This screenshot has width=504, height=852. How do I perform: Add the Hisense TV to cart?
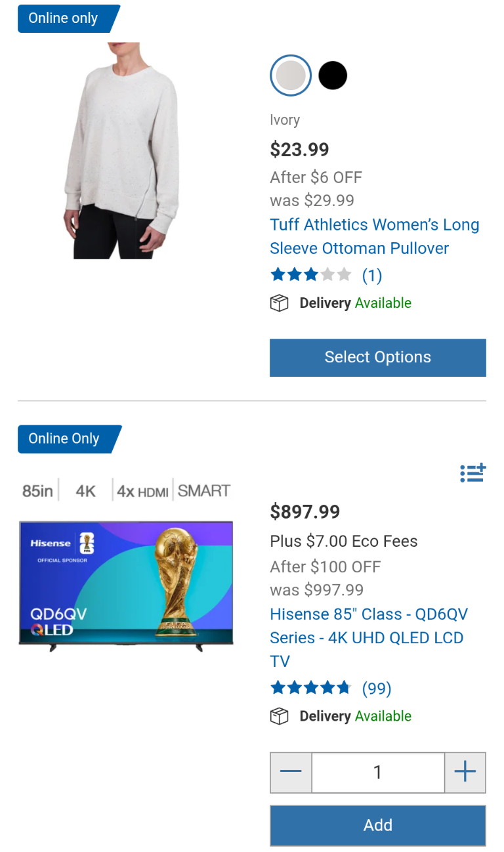pos(378,825)
